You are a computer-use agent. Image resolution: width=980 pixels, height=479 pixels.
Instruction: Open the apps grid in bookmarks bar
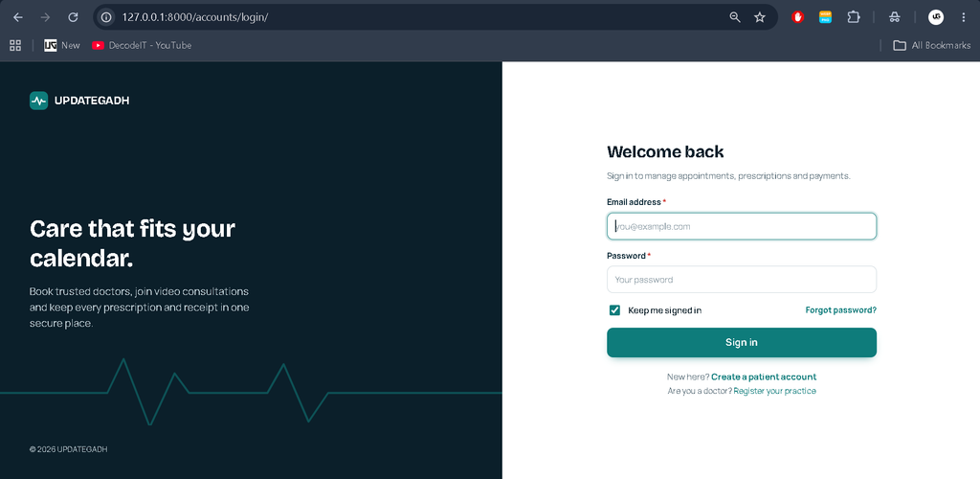coord(15,45)
